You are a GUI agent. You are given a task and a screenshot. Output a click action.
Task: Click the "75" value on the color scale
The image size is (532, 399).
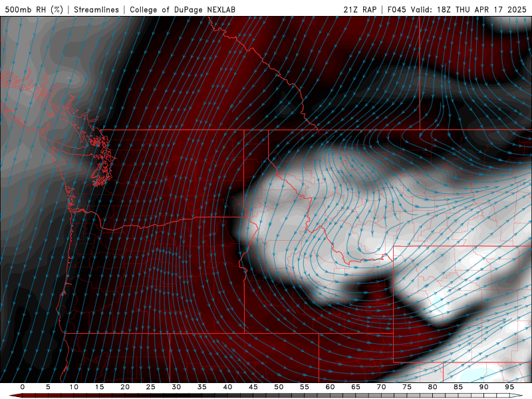407,387
